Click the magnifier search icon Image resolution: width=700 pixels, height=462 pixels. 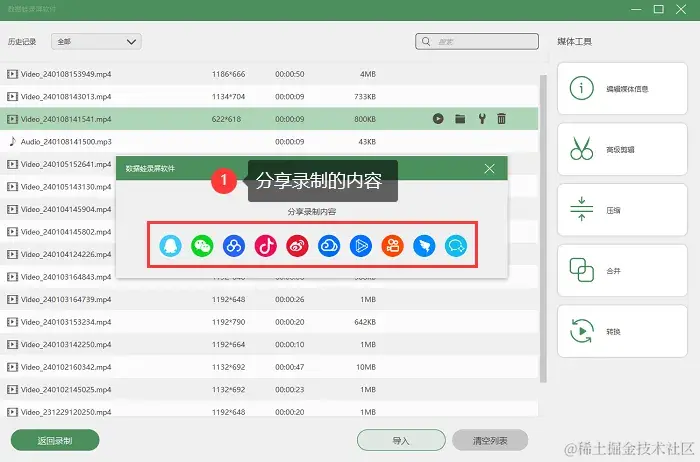click(426, 42)
